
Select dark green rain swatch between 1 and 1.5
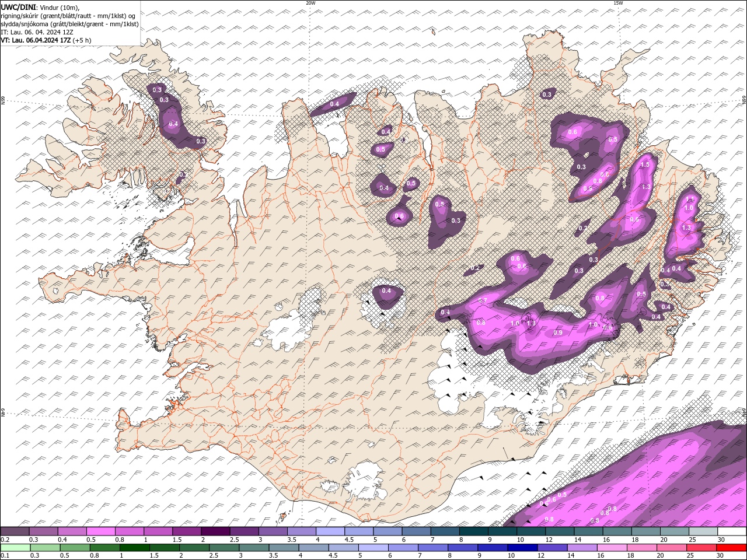pos(134,548)
